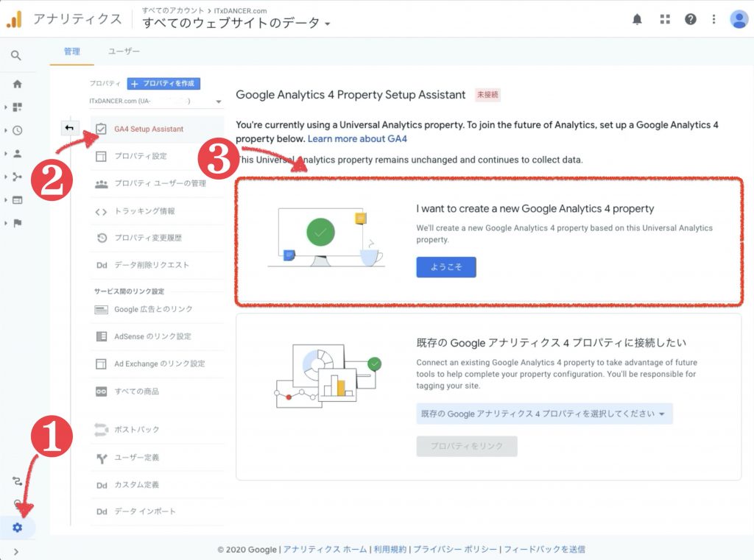Open the Home icon in left sidebar
754x560 pixels.
[x=17, y=84]
